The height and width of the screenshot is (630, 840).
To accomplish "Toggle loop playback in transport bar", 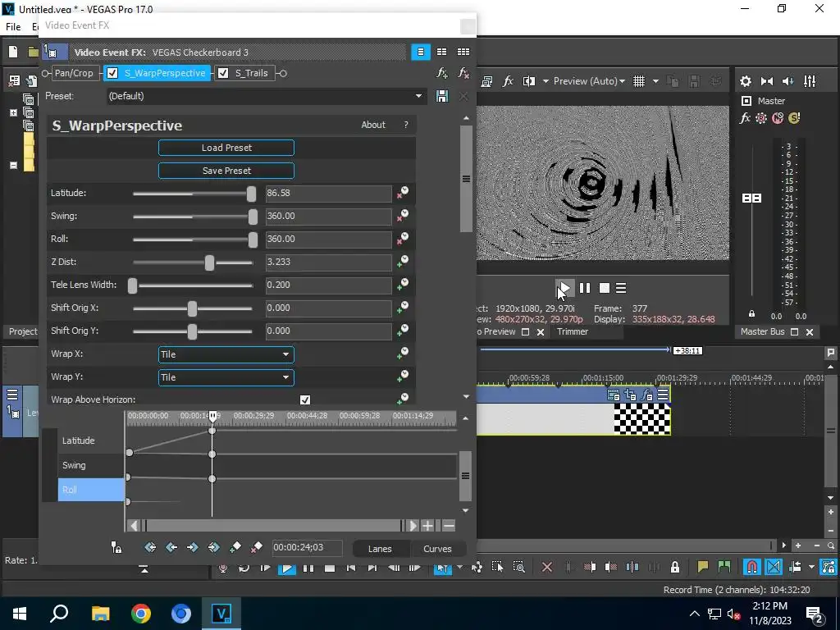I will tap(244, 568).
